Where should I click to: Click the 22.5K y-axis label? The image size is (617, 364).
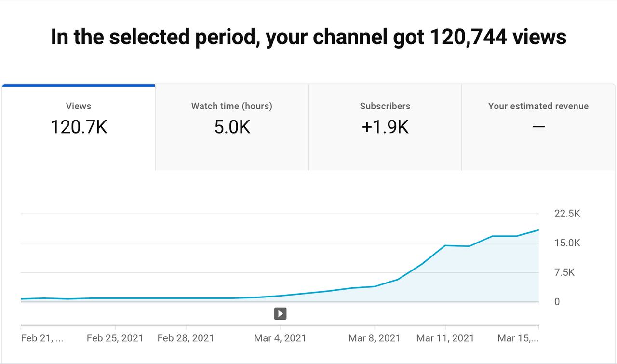point(567,213)
